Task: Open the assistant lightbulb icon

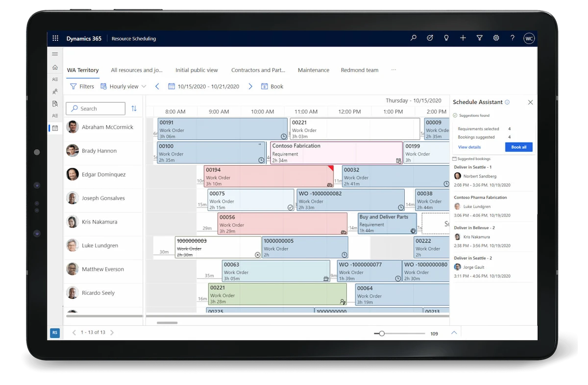Action: [x=446, y=38]
